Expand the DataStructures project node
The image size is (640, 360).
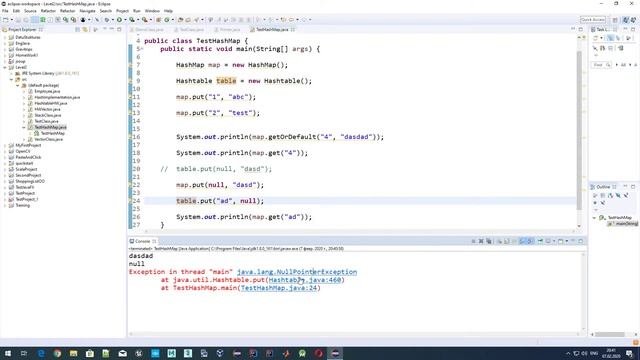(5, 37)
